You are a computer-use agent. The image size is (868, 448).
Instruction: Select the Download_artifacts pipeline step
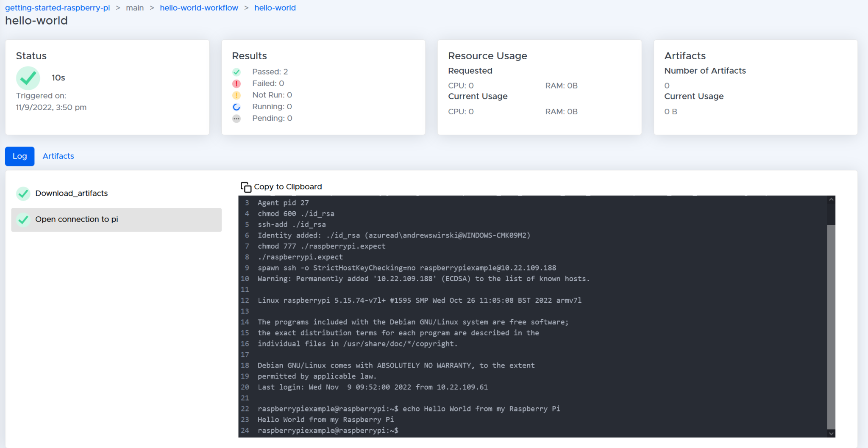pos(71,194)
